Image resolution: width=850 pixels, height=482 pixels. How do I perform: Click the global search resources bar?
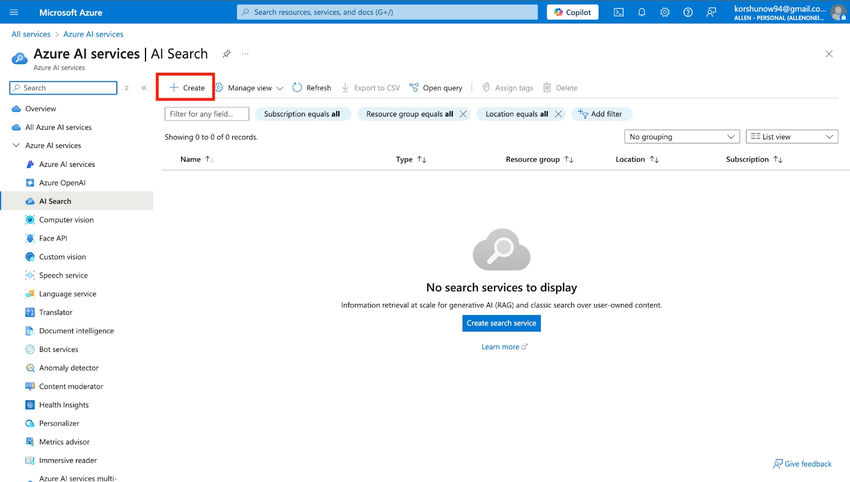387,12
